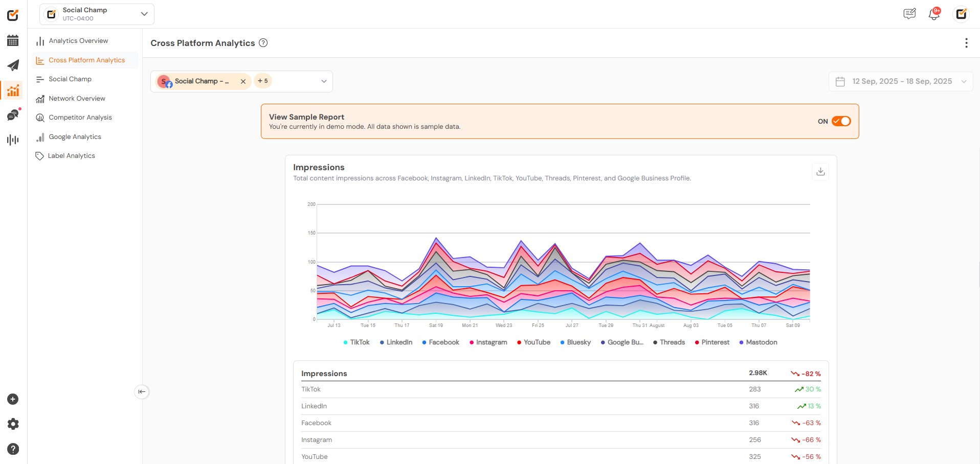Image resolution: width=980 pixels, height=464 pixels.
Task: Expand the accounts selector dropdown arrow
Action: click(324, 81)
